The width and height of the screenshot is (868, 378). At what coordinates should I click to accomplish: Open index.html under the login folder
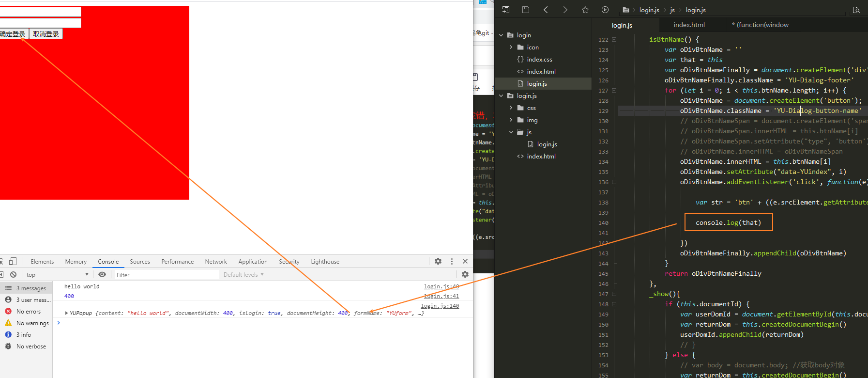click(541, 71)
